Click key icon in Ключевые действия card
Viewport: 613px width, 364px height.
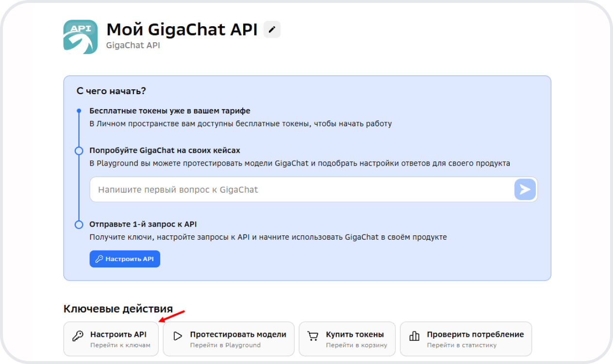coord(77,336)
